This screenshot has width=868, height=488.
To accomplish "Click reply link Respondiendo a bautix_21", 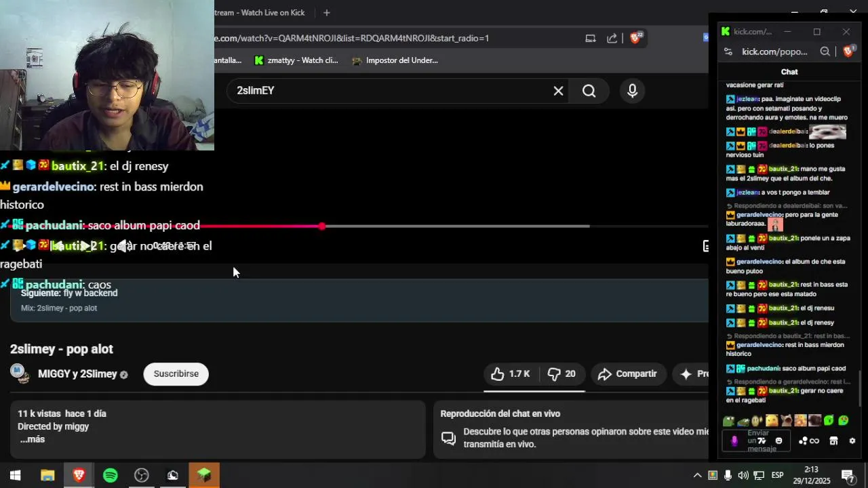I will (791, 336).
